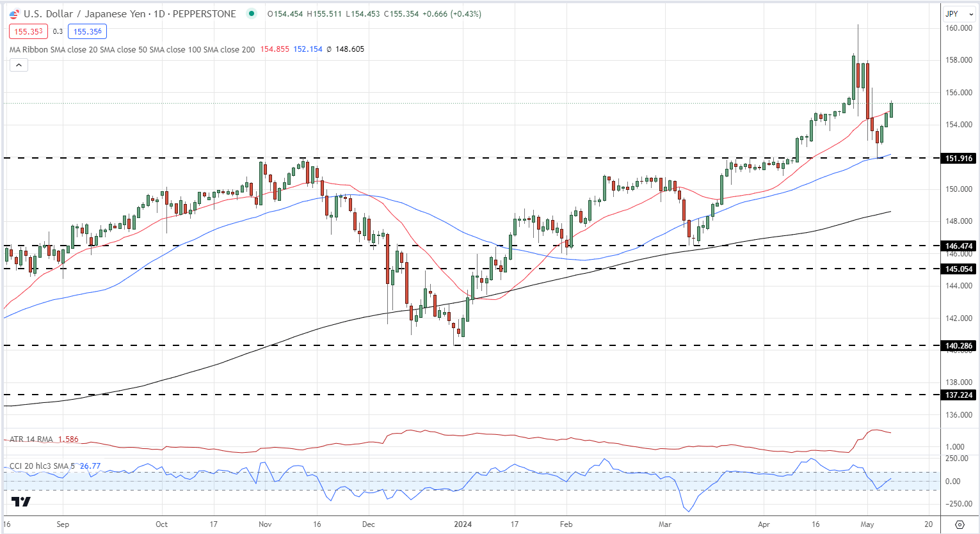Collapse the indicator legend with arrow button

click(18, 65)
